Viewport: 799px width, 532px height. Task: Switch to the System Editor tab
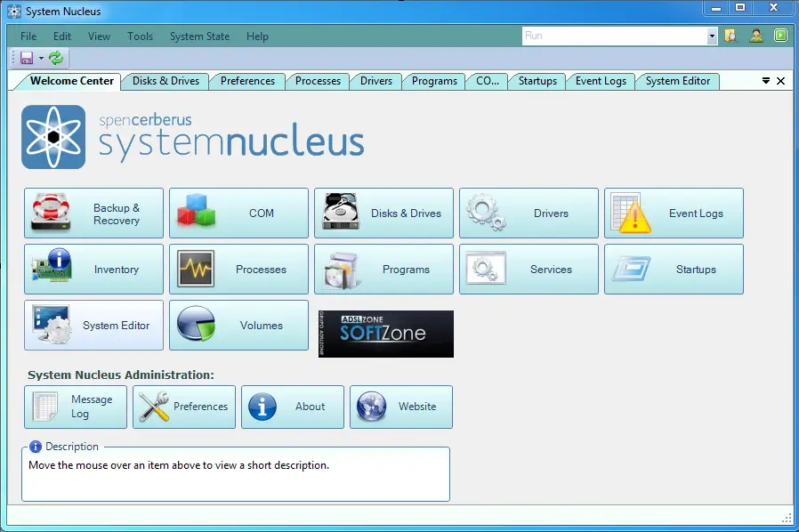[x=678, y=81]
